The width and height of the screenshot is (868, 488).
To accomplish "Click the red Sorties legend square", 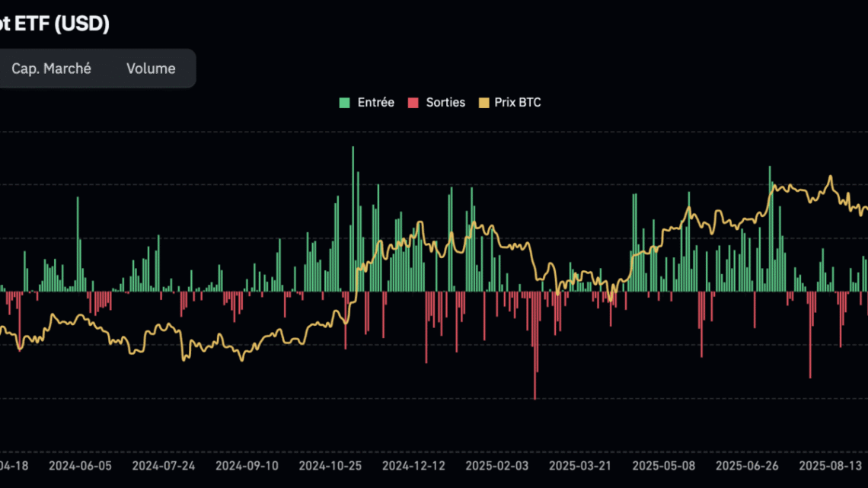I will [415, 101].
